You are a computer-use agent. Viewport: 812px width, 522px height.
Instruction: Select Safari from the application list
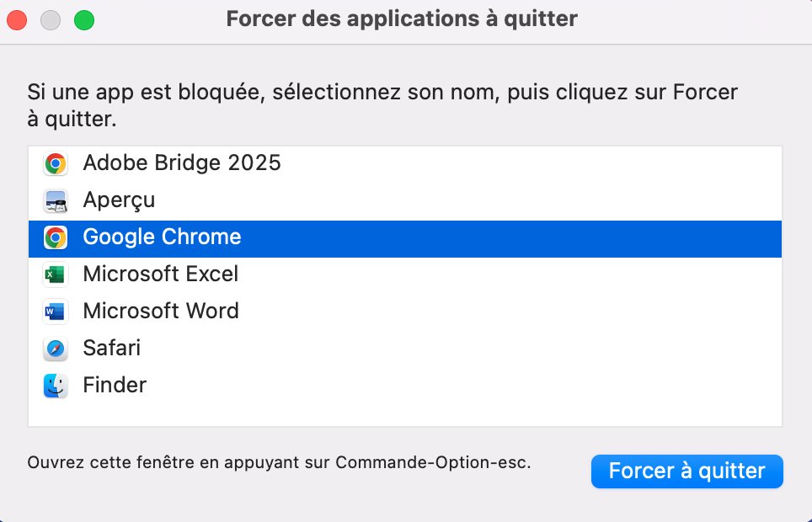[x=111, y=349]
